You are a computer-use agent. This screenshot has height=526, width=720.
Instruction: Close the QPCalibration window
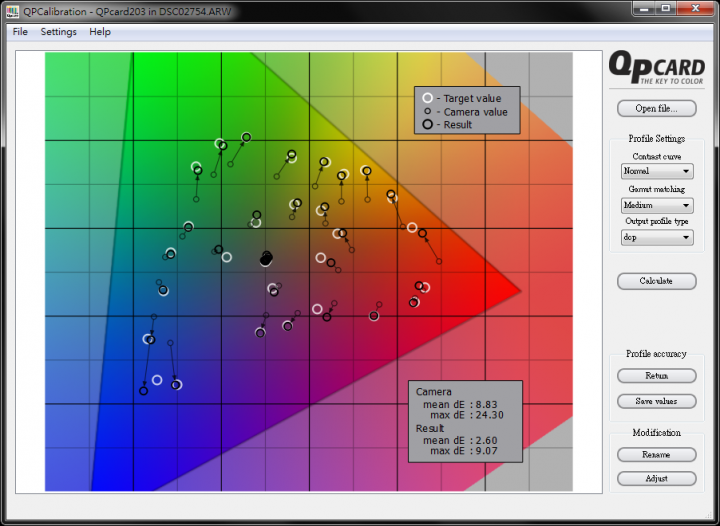click(695, 9)
